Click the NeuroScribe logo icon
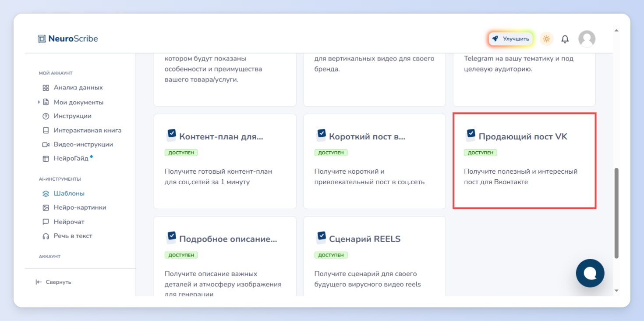Screen dimensions: 644x321 click(42, 39)
